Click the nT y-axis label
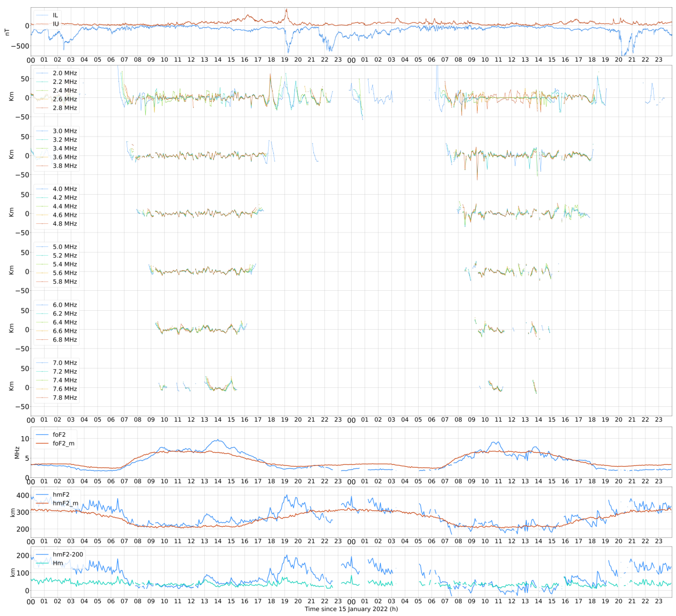The width and height of the screenshot is (676, 616). tap(7, 32)
